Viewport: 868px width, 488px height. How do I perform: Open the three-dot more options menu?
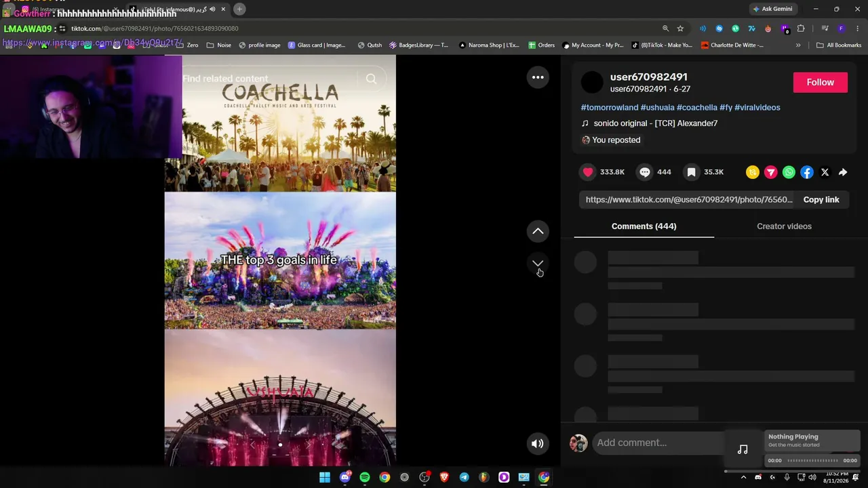click(x=538, y=77)
